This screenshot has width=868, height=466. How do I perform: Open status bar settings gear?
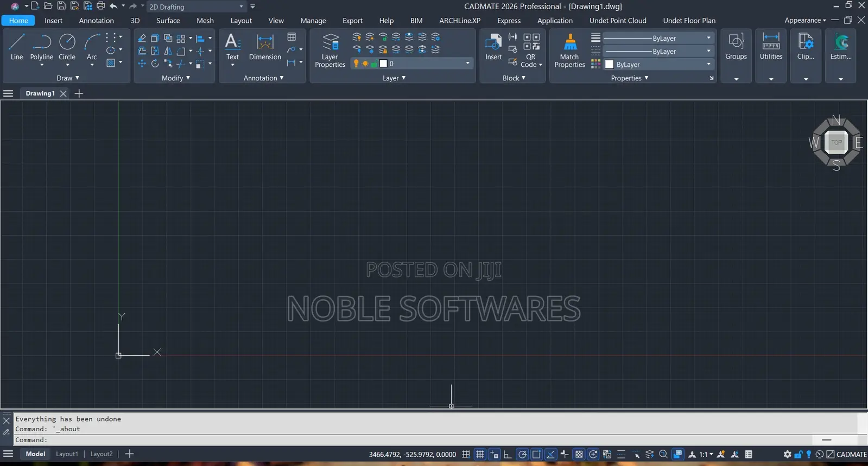787,454
